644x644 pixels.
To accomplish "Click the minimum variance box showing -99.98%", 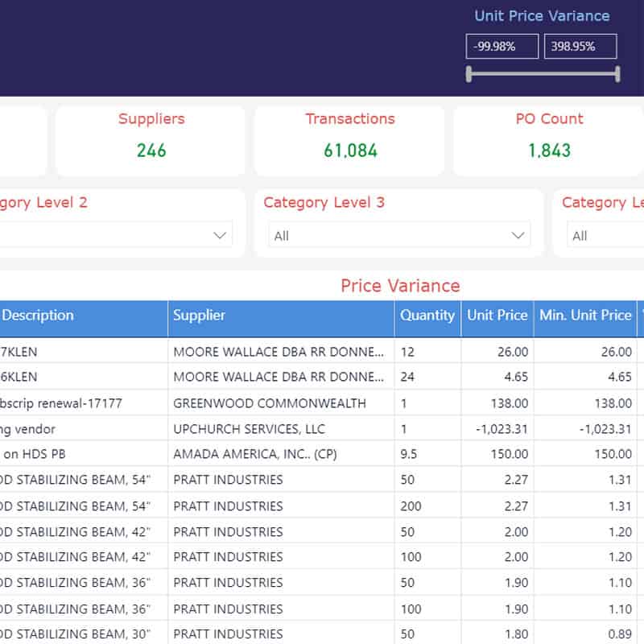I will click(502, 47).
